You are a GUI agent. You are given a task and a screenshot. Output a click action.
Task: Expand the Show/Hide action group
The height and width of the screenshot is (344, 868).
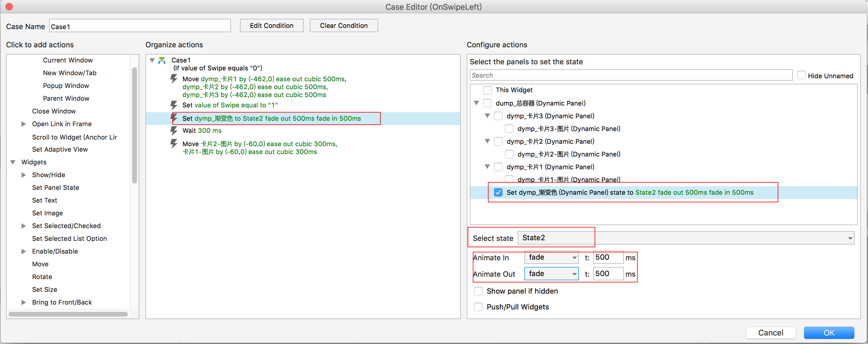[24, 175]
